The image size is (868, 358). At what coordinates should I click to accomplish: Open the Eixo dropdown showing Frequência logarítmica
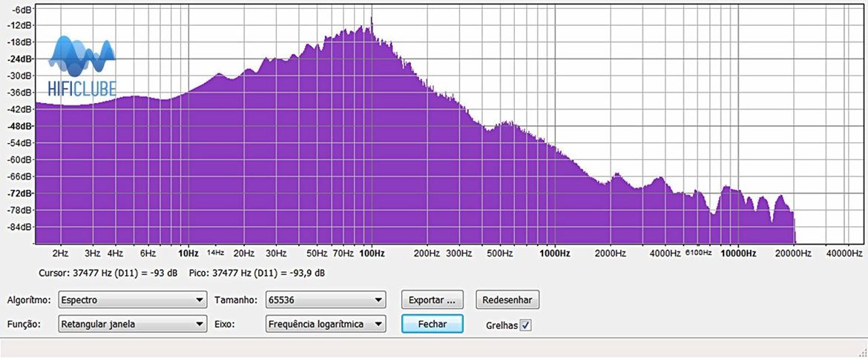pyautogui.click(x=326, y=324)
